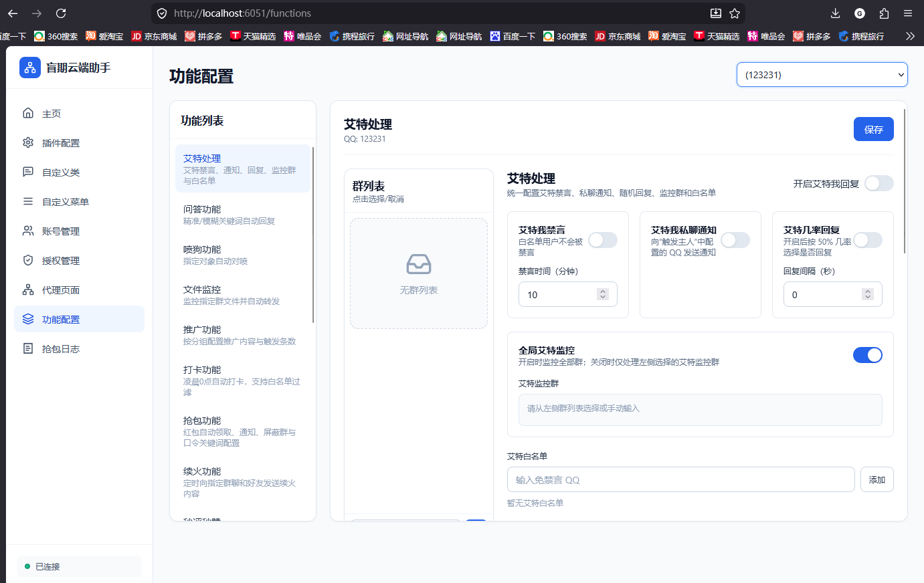Click the chat bubble icon beside 自定义类
Viewport: 924px width, 583px height.
tap(28, 172)
